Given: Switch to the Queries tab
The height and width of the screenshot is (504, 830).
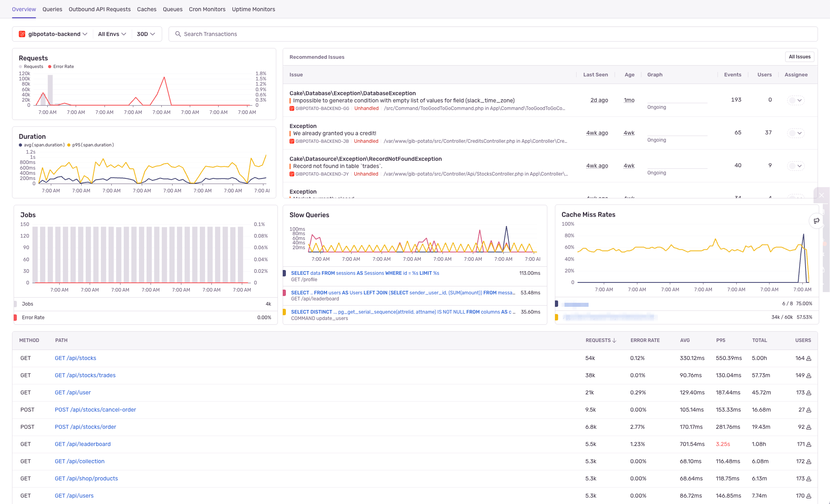Looking at the screenshot, I should (x=52, y=9).
